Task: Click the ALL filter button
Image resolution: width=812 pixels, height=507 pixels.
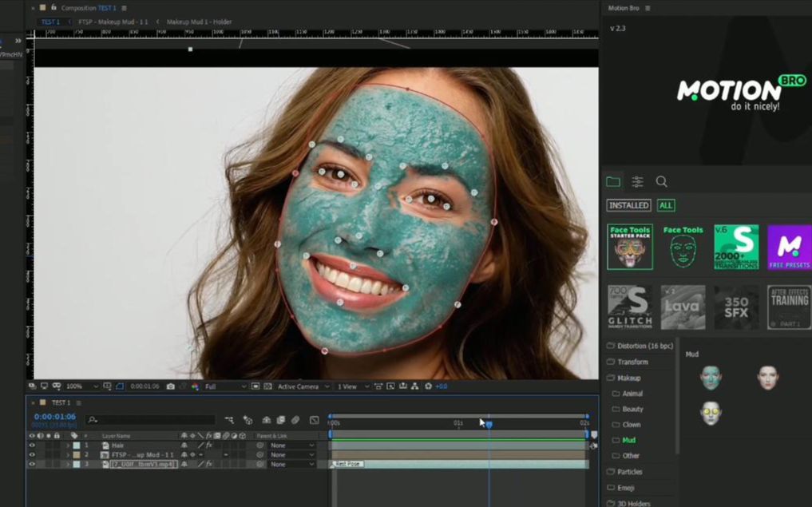Action: coord(666,205)
